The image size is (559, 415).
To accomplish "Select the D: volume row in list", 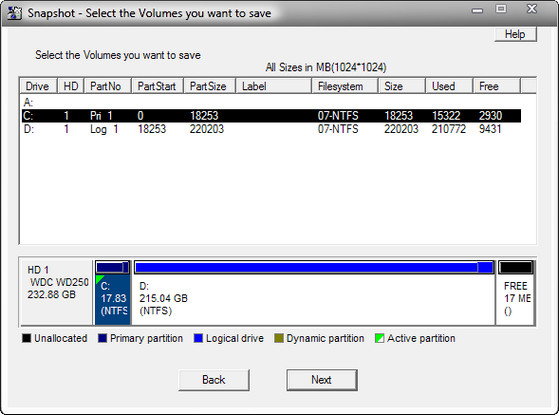I will click(271, 129).
